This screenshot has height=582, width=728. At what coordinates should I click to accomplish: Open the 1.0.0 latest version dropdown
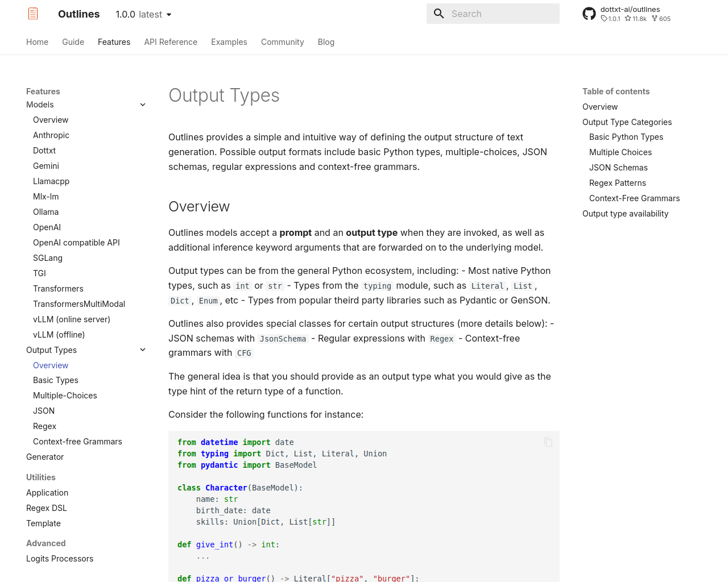click(x=144, y=14)
